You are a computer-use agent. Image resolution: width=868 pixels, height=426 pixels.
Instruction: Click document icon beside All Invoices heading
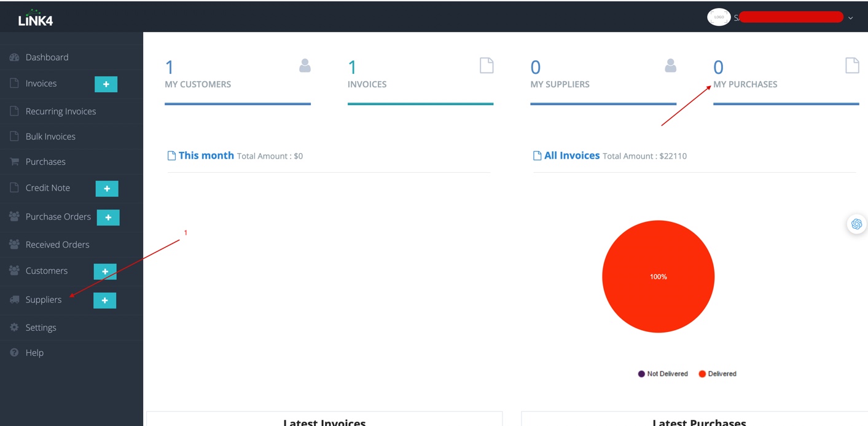[x=537, y=156]
